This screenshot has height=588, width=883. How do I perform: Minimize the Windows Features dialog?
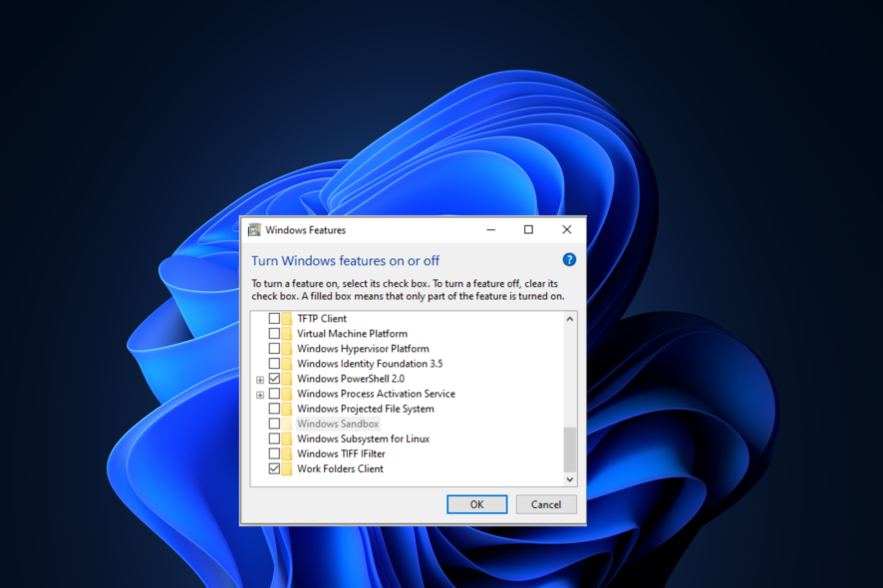491,230
